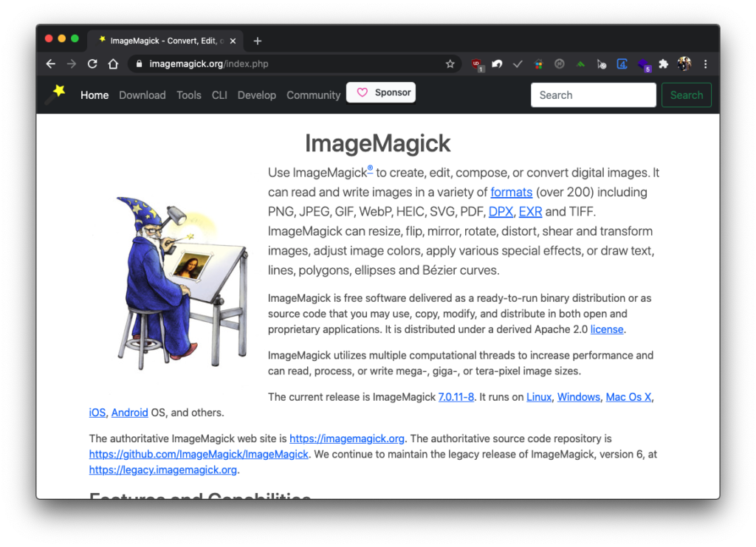Open the blue number 4 extension
This screenshot has width=756, height=547.
[x=622, y=64]
